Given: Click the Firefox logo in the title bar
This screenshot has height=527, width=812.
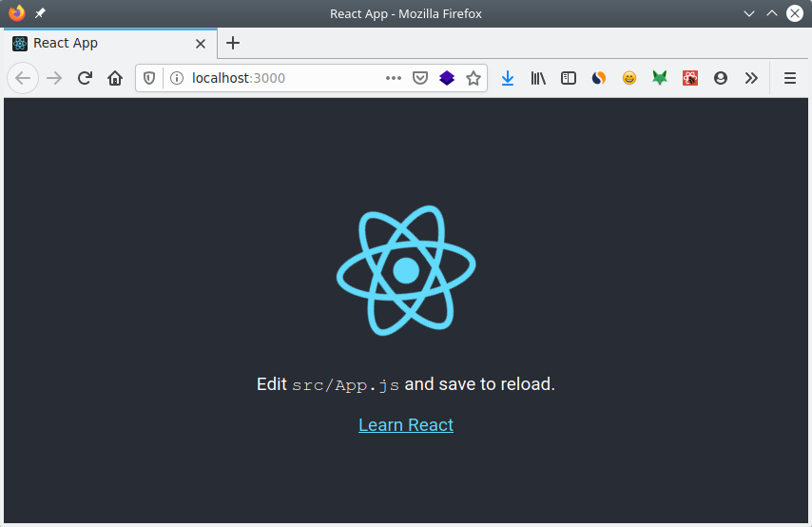Looking at the screenshot, I should point(16,13).
